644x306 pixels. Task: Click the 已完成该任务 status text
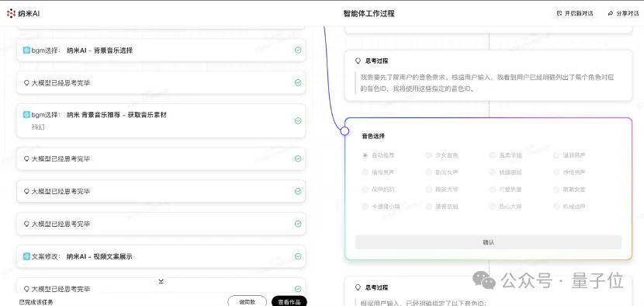point(36,302)
